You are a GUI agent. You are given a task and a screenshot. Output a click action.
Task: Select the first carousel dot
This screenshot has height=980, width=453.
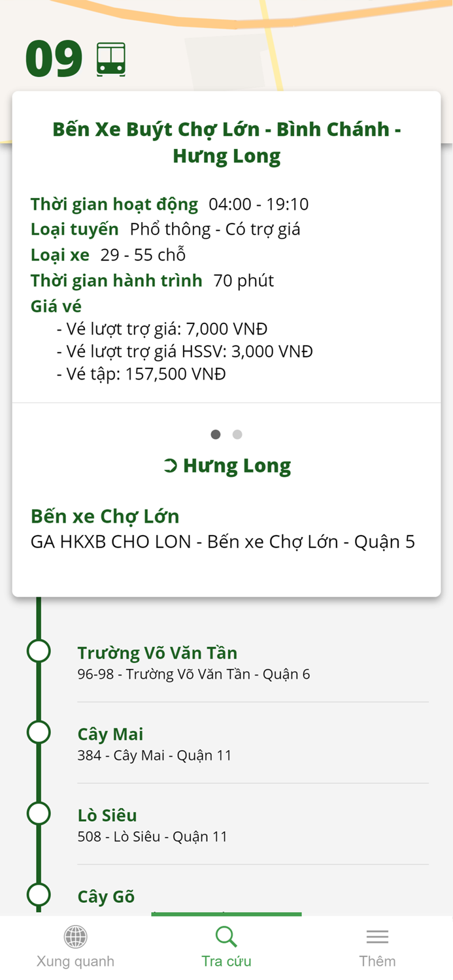pos(216,434)
